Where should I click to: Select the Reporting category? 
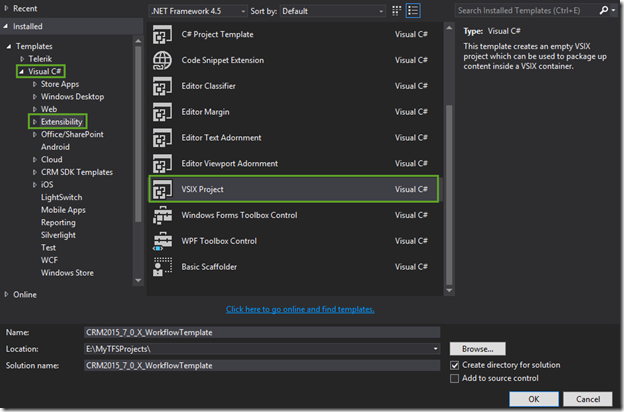[58, 223]
